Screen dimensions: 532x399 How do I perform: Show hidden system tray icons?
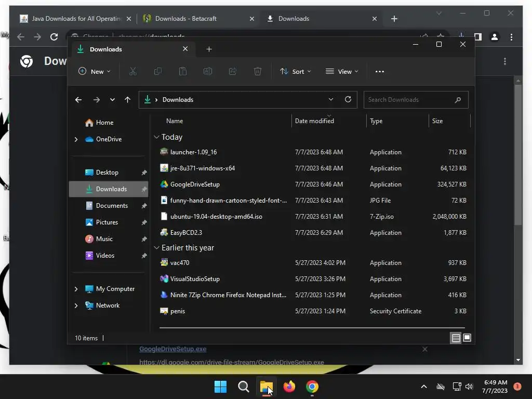424,387
